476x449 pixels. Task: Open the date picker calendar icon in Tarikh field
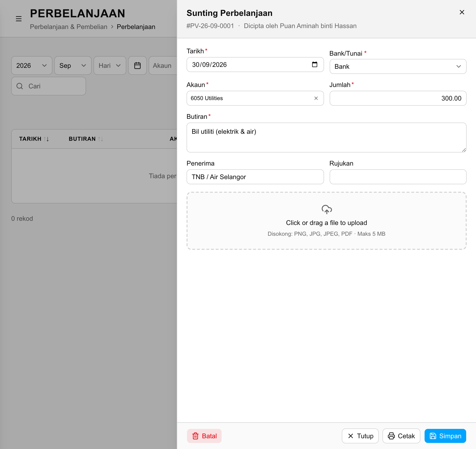(x=314, y=64)
